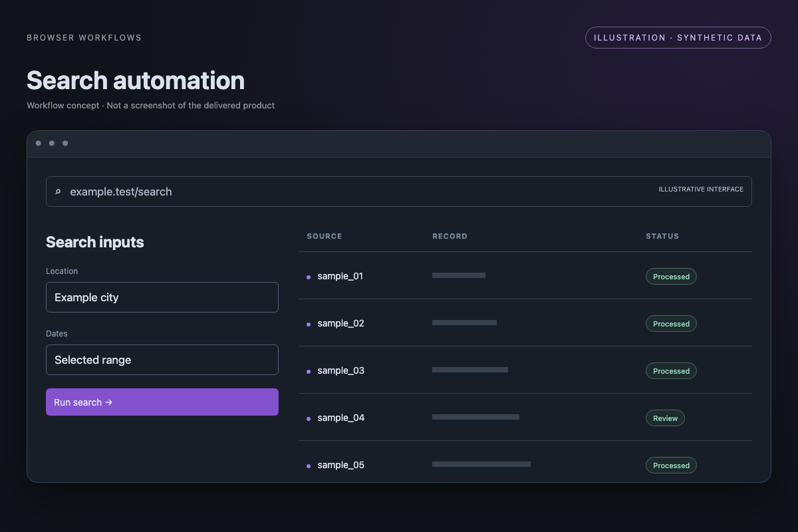This screenshot has width=798, height=532.
Task: Click the SOURCE column header
Action: [325, 236]
